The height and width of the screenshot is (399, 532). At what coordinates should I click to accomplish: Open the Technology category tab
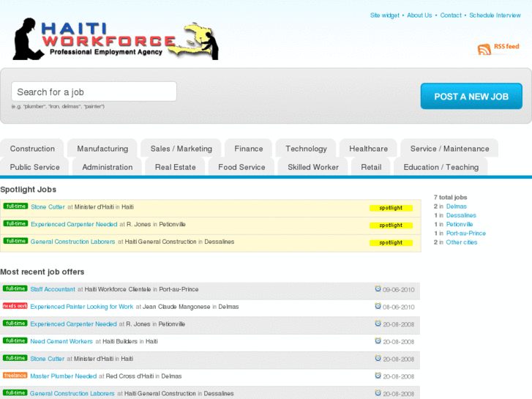pyautogui.click(x=306, y=149)
